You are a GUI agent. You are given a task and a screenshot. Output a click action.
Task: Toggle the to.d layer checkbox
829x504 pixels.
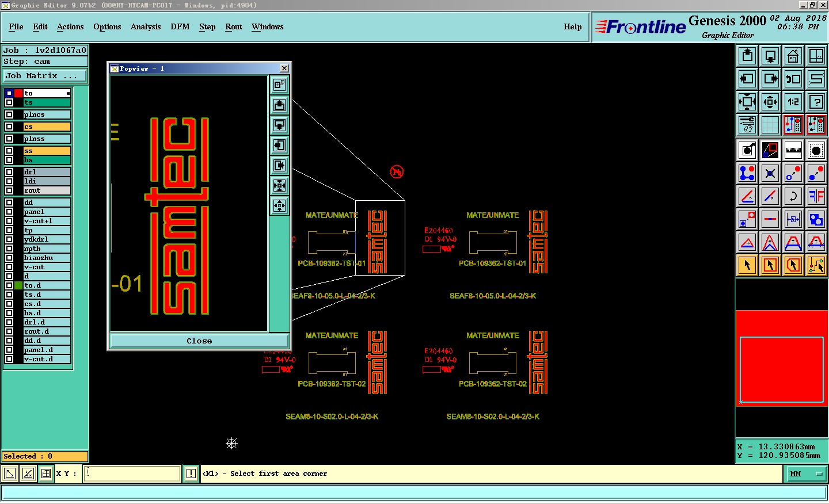(x=9, y=285)
